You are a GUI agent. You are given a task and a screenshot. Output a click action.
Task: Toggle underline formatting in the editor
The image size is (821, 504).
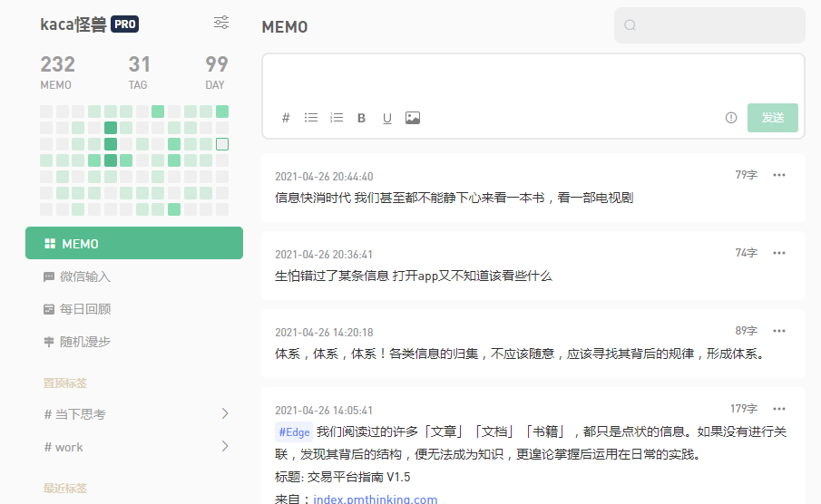(387, 118)
